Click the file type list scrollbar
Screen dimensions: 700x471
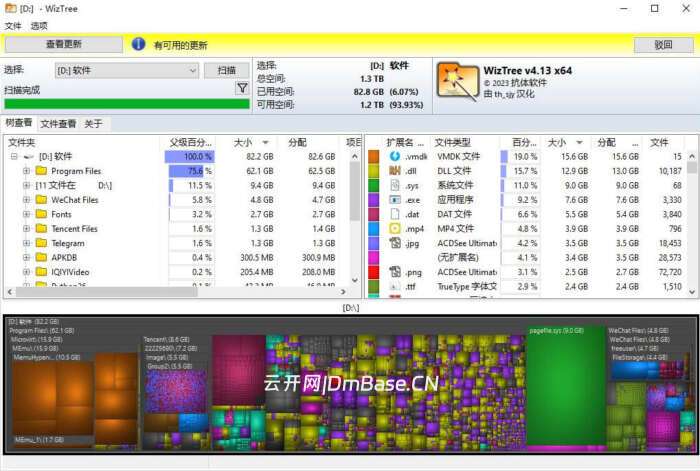click(x=692, y=167)
